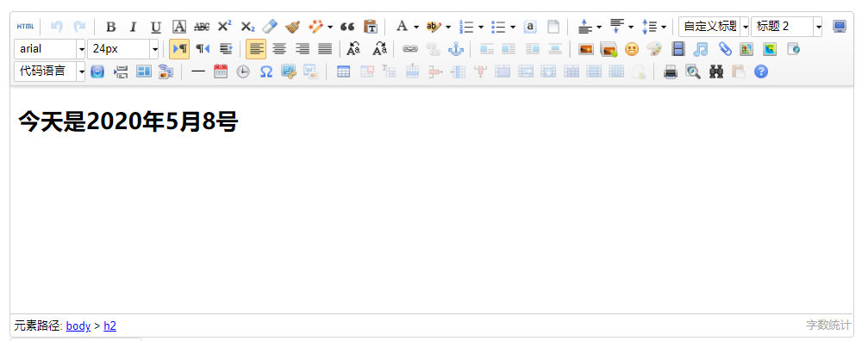
Task: Toggle strikethrough formatting
Action: click(x=202, y=27)
